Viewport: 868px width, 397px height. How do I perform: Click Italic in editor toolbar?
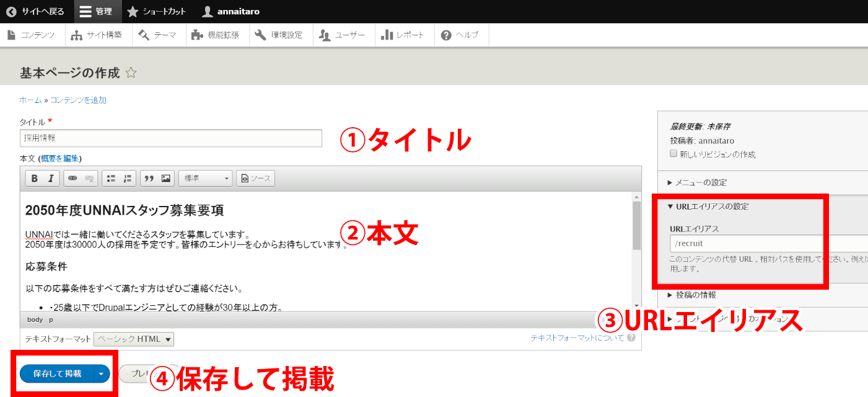(51, 179)
